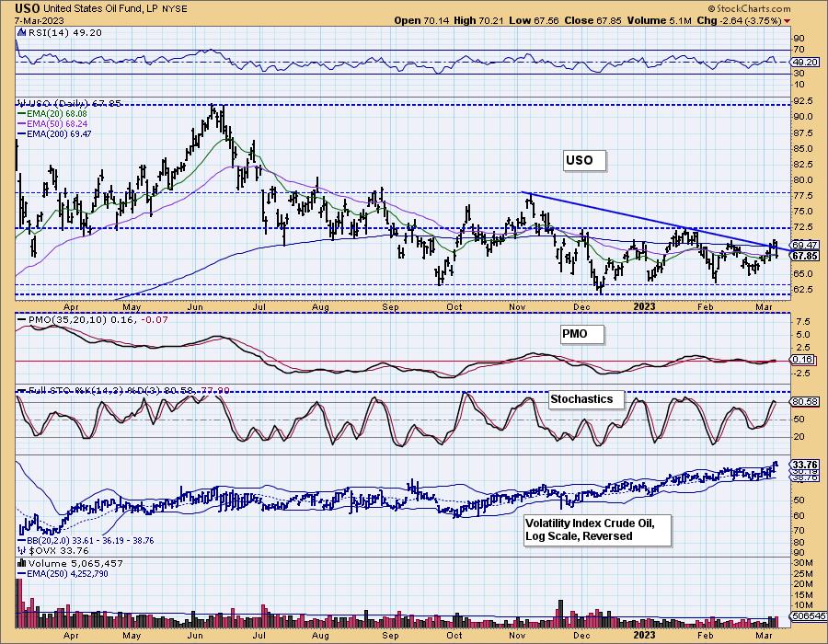Click the OHLC icon next to $OVX
The image size is (828, 644).
tap(22, 550)
